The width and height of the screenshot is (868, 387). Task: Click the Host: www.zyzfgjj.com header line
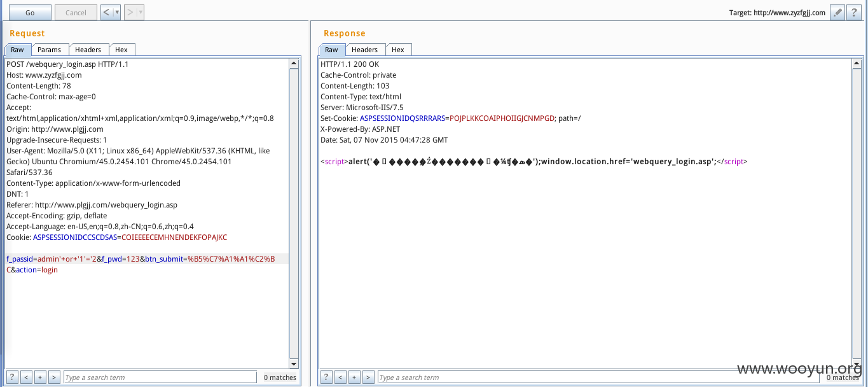[44, 75]
